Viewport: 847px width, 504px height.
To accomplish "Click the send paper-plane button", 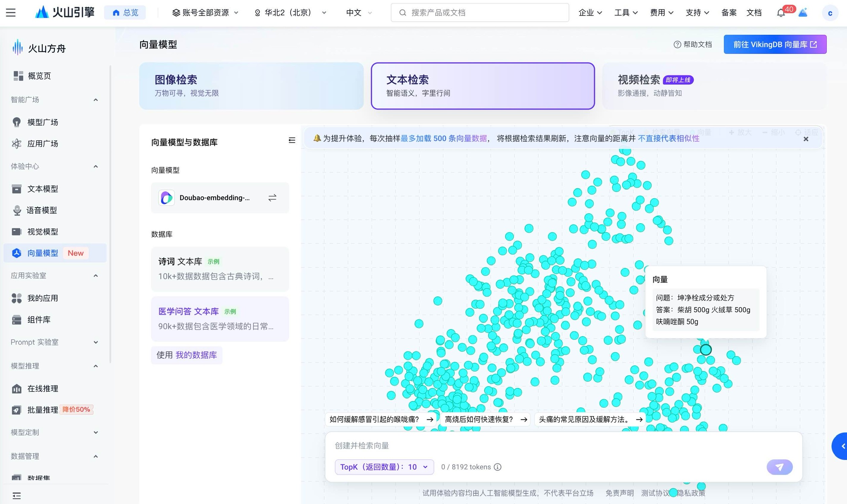I will (x=779, y=467).
